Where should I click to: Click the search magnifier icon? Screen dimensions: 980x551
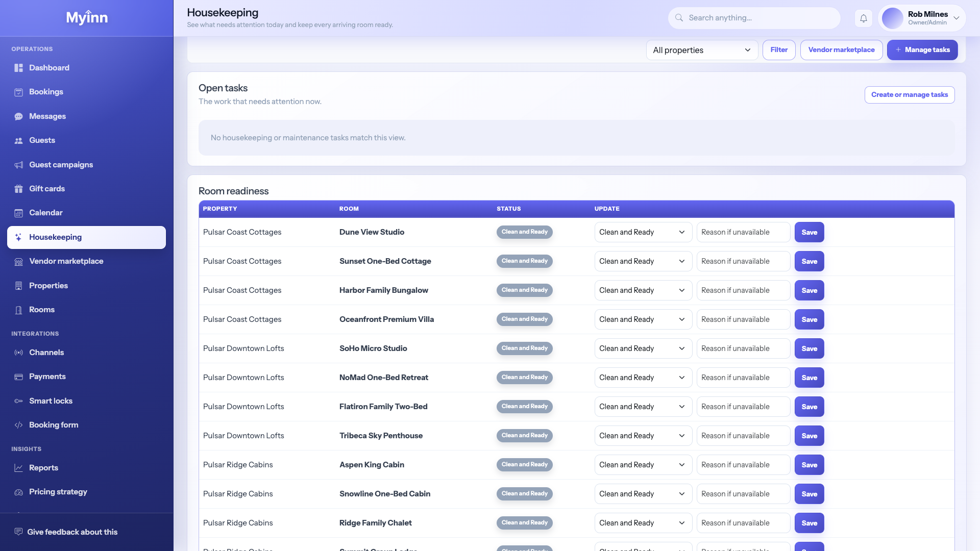click(x=679, y=18)
